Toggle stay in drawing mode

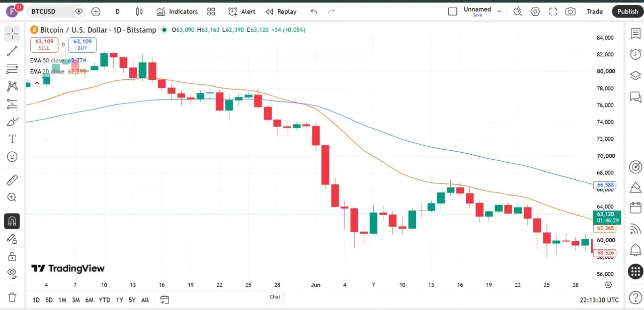click(13, 239)
